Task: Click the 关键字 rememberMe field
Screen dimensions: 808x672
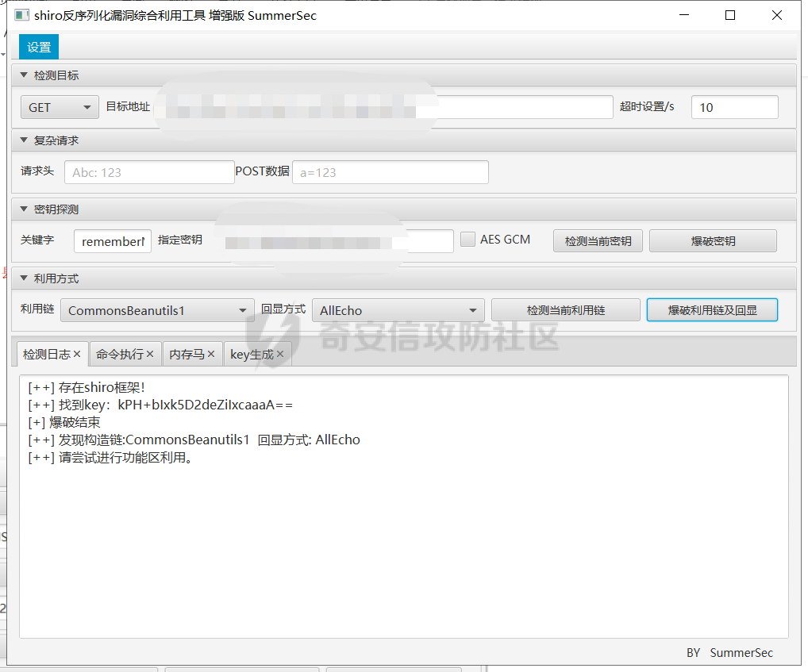Action: [x=113, y=241]
